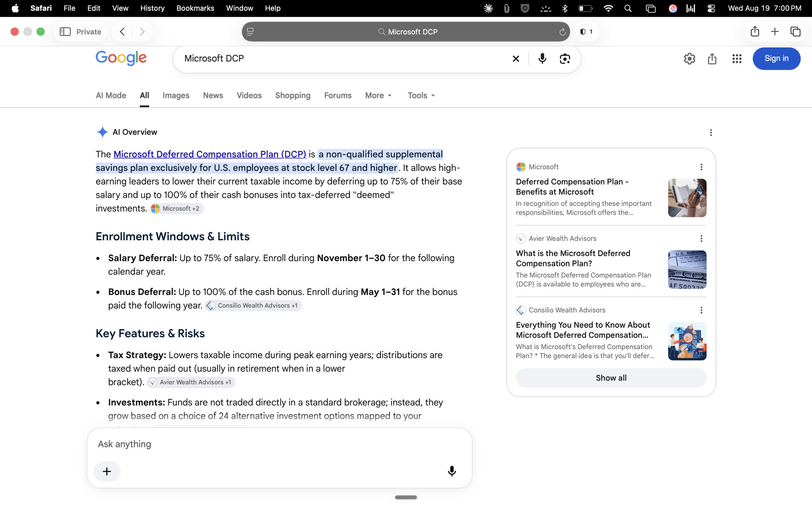Switch to AI Mode tab

pos(111,95)
